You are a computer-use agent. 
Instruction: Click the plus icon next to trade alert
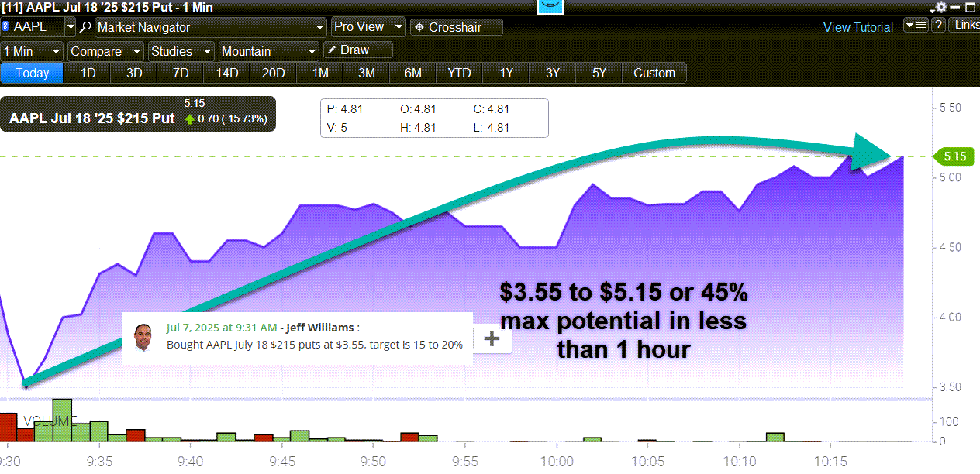(492, 338)
